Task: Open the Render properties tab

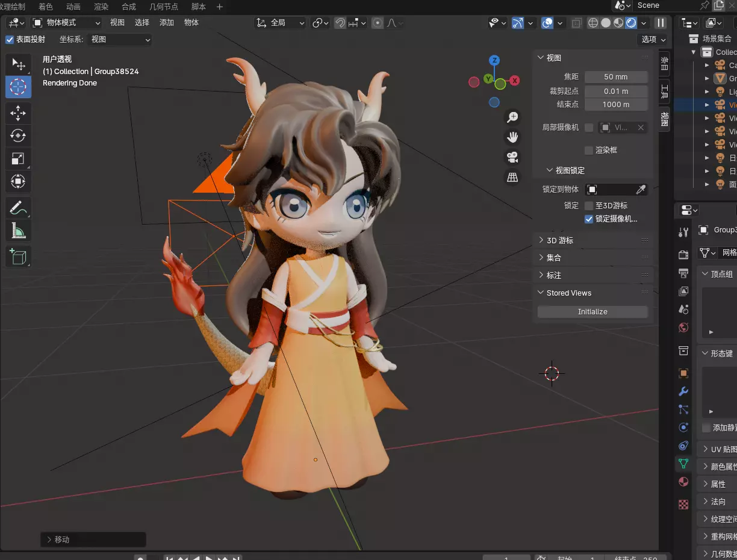Action: 683,255
